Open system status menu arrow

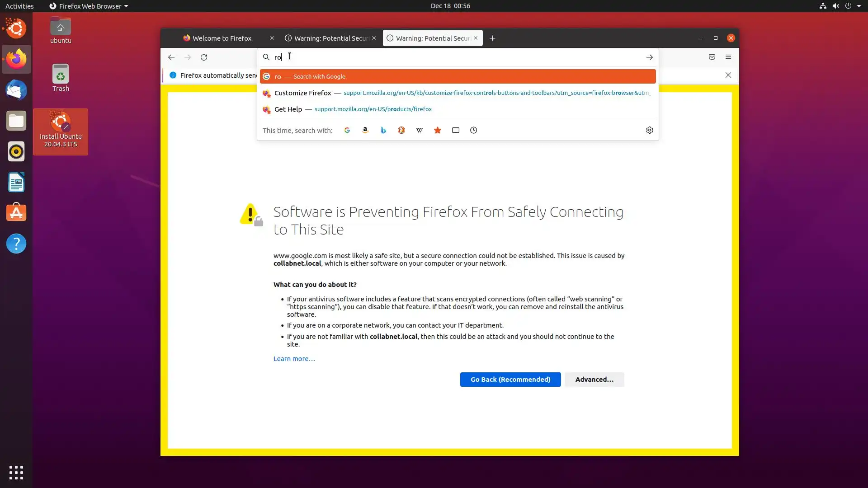pyautogui.click(x=859, y=6)
